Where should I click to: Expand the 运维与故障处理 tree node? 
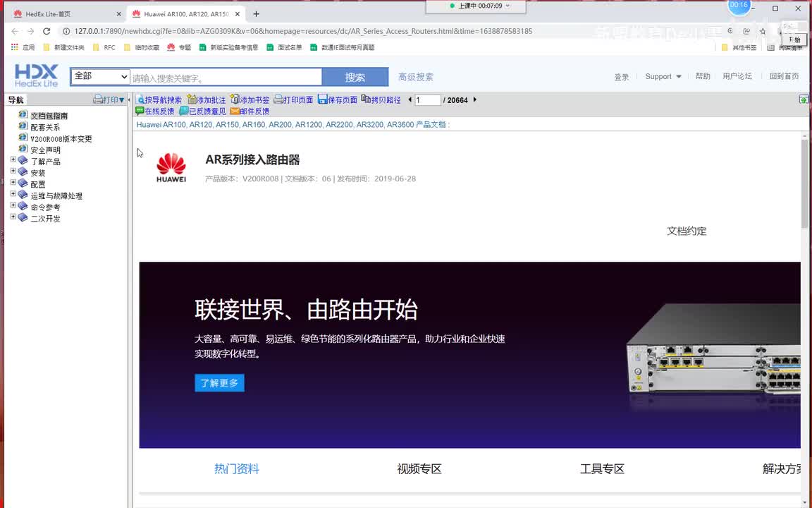click(13, 194)
